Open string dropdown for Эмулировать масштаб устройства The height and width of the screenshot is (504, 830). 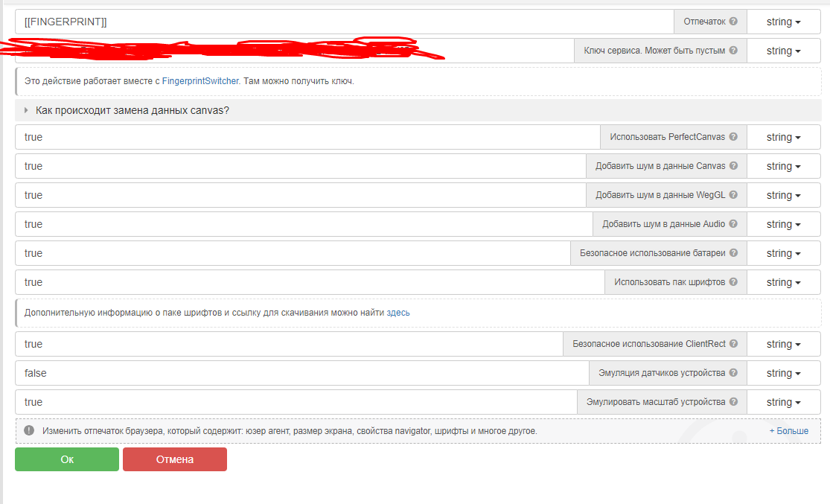click(783, 402)
